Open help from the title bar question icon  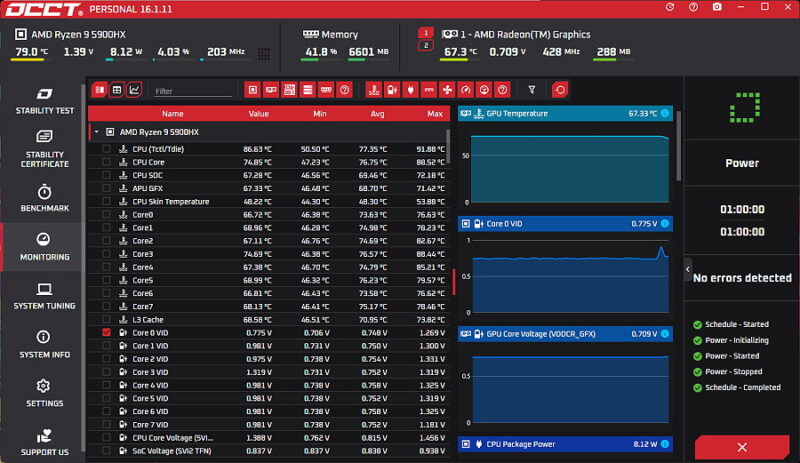(x=693, y=7)
